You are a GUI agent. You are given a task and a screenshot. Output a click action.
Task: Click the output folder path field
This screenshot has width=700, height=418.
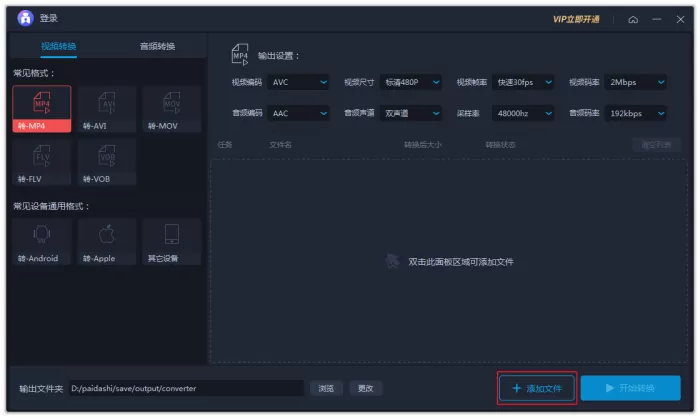click(187, 389)
